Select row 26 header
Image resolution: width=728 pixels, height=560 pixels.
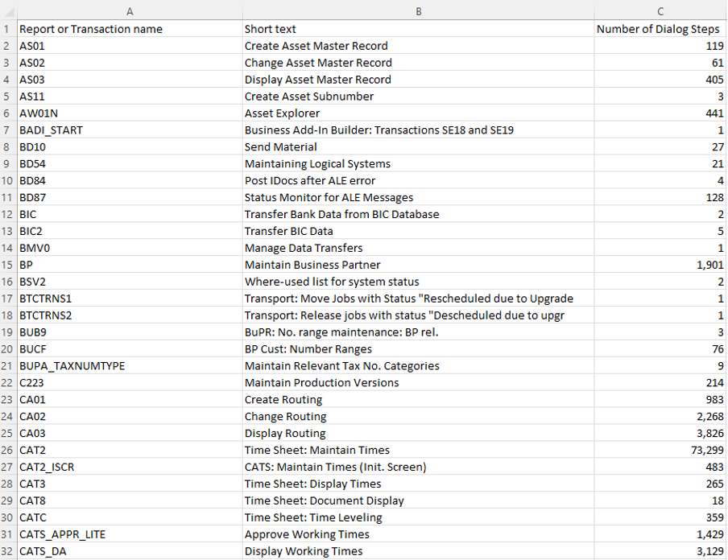7,450
